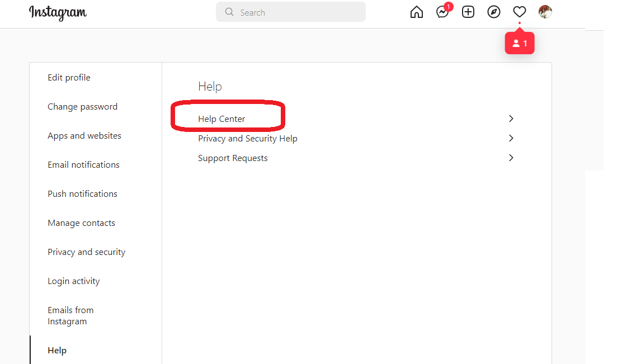Focus the Search input field
This screenshot has width=641, height=364.
coord(291,12)
